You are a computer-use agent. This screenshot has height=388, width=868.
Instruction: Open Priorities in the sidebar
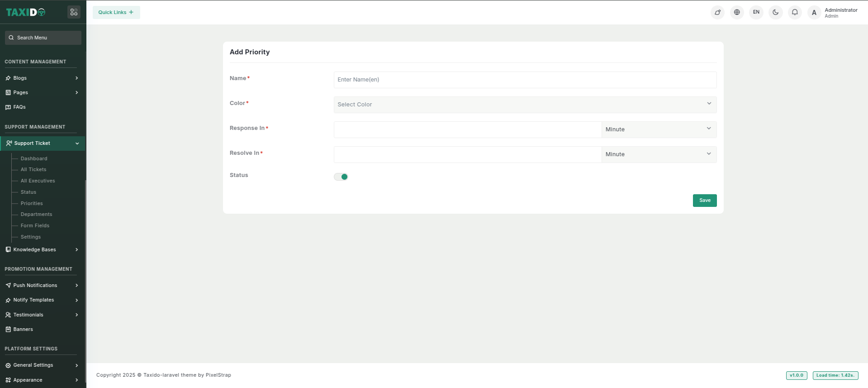pyautogui.click(x=32, y=204)
